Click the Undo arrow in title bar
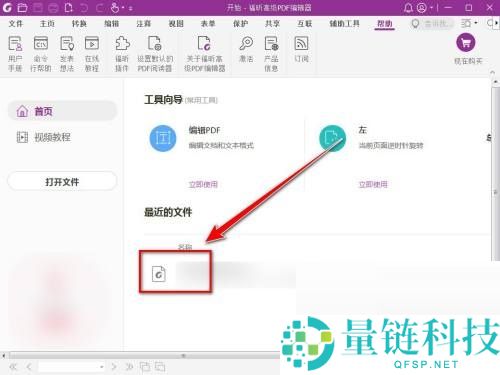The width and height of the screenshot is (500, 375). 84,7
